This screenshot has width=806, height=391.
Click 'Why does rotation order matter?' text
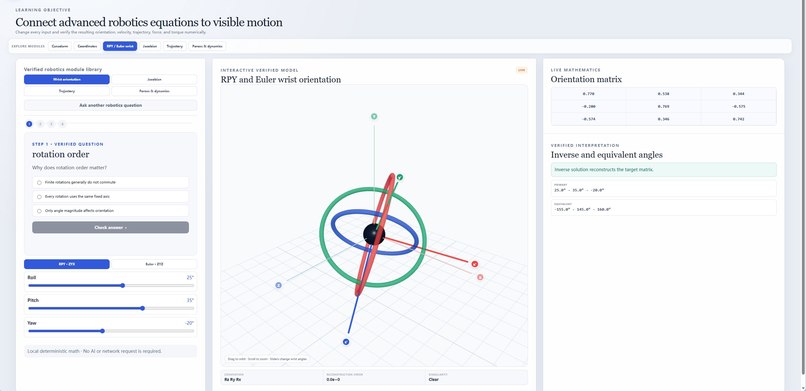[x=69, y=167]
